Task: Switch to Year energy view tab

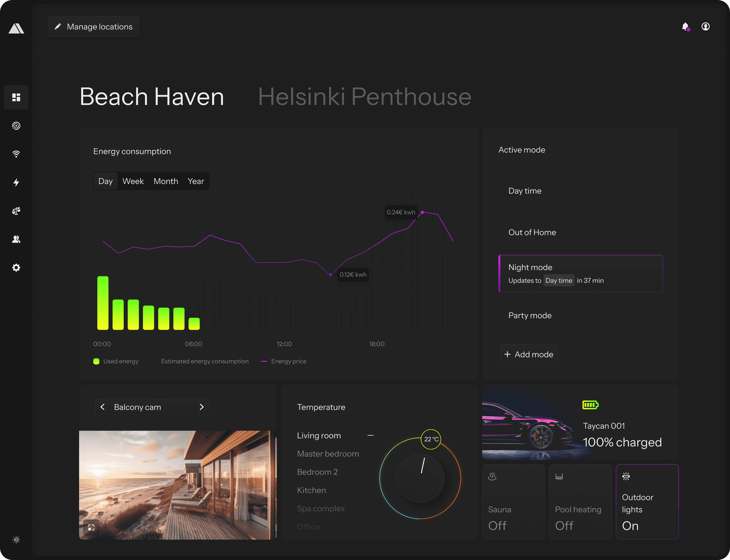Action: pyautogui.click(x=195, y=181)
